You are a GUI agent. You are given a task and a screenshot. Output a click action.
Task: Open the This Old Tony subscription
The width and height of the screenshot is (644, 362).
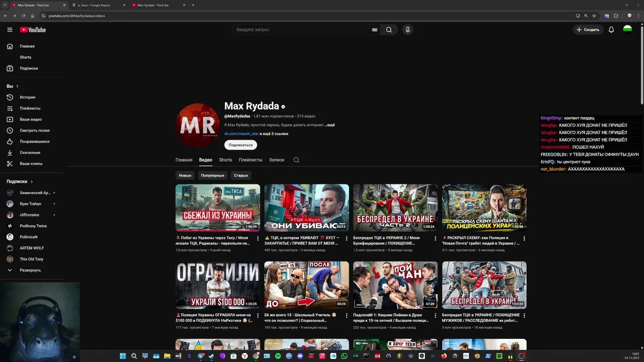click(x=32, y=259)
